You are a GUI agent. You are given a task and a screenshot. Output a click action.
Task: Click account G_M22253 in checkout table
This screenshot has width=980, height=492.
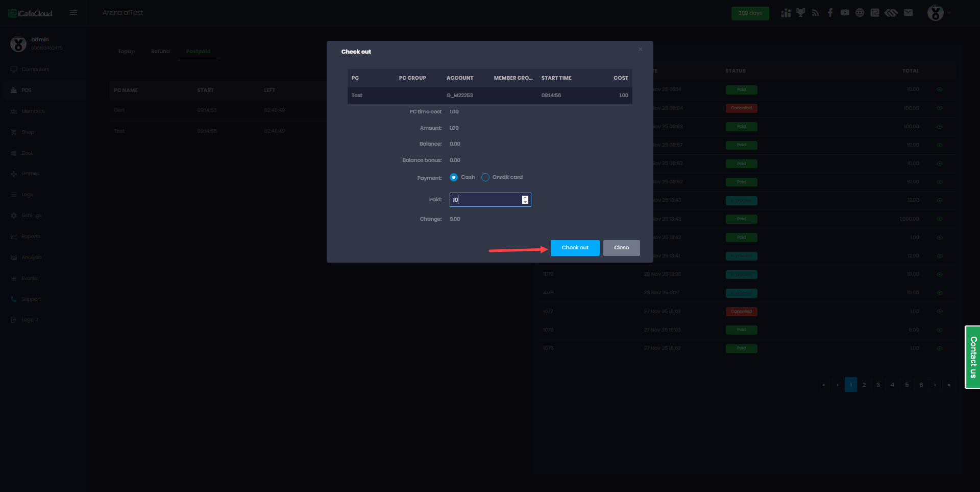(460, 96)
